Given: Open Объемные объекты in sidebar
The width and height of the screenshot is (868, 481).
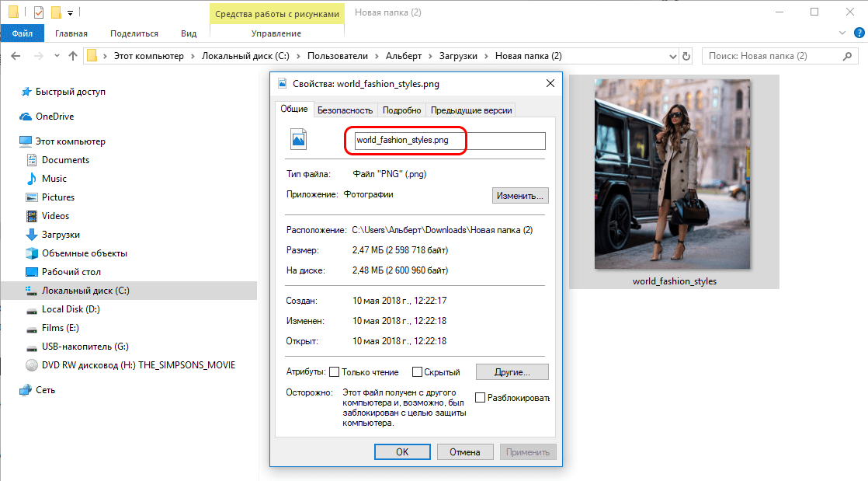Looking at the screenshot, I should pyautogui.click(x=85, y=253).
